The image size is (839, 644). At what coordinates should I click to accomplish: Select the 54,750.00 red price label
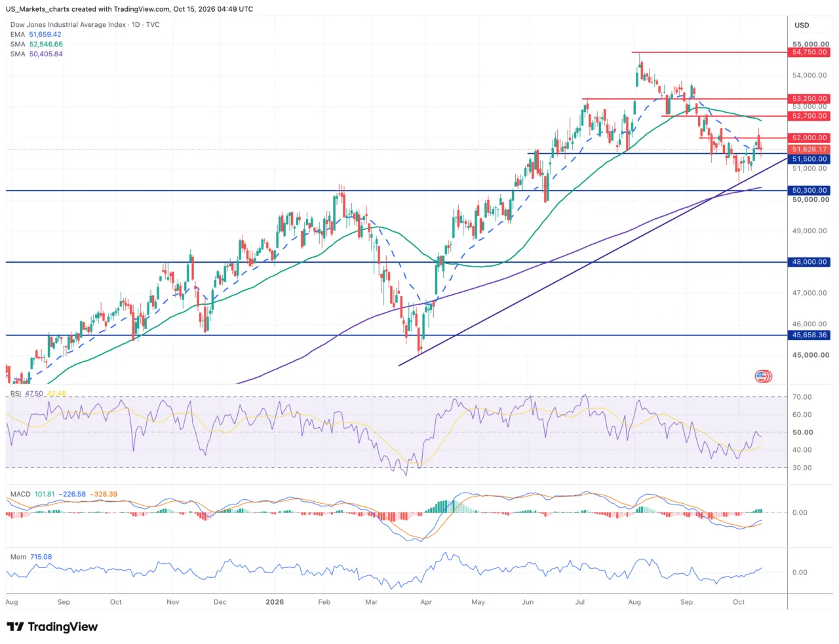coord(810,52)
